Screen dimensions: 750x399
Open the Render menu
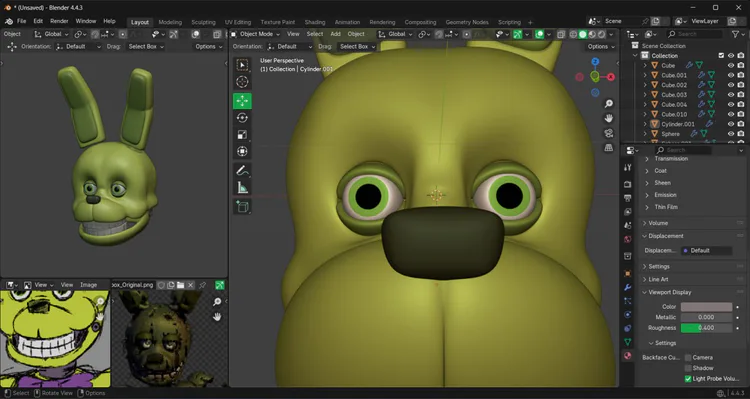(x=59, y=22)
